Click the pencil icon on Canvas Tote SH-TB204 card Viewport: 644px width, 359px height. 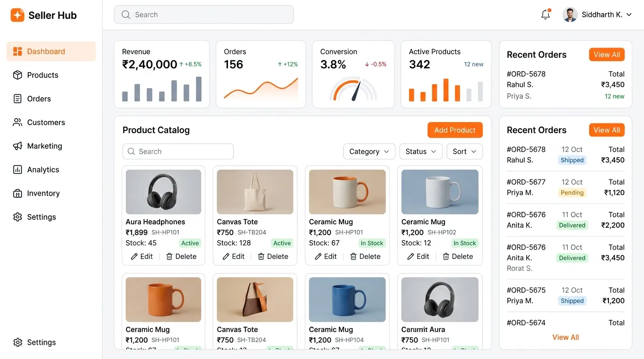[226, 257]
